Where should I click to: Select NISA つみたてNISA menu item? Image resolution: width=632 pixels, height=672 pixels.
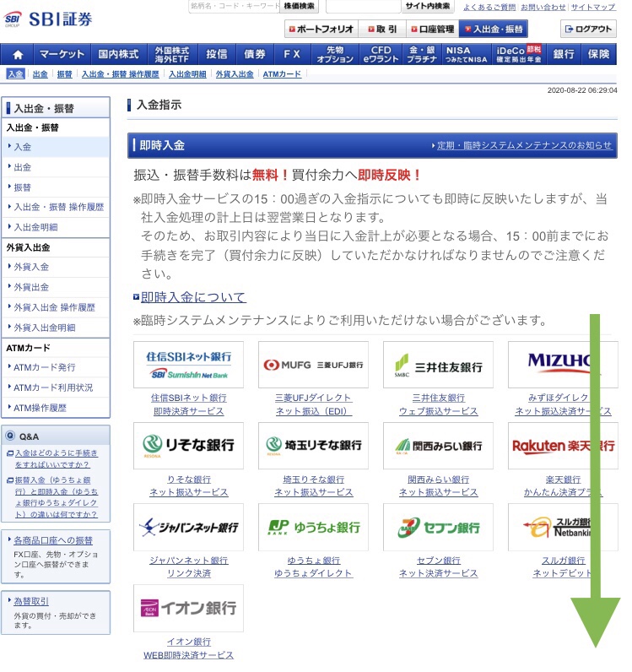pos(467,54)
